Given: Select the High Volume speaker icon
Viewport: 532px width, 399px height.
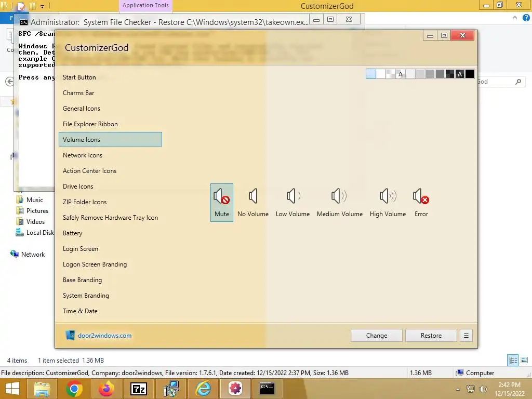Looking at the screenshot, I should click(388, 203).
